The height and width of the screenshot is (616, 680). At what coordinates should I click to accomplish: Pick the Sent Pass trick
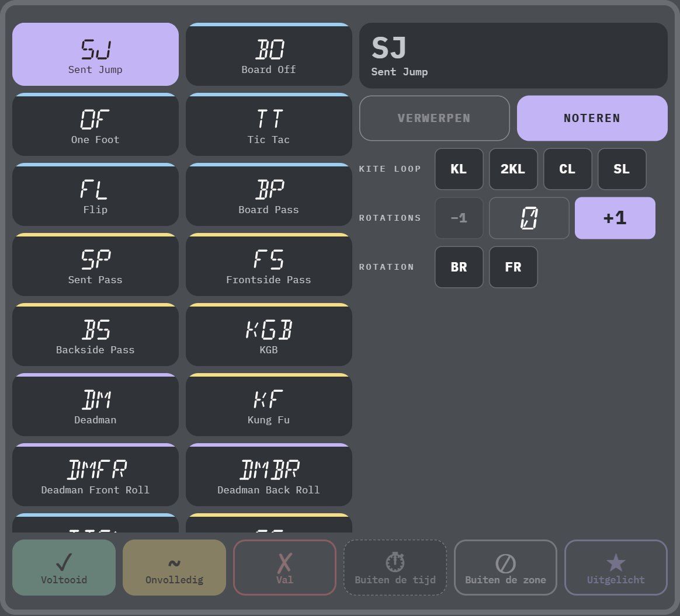tap(95, 265)
